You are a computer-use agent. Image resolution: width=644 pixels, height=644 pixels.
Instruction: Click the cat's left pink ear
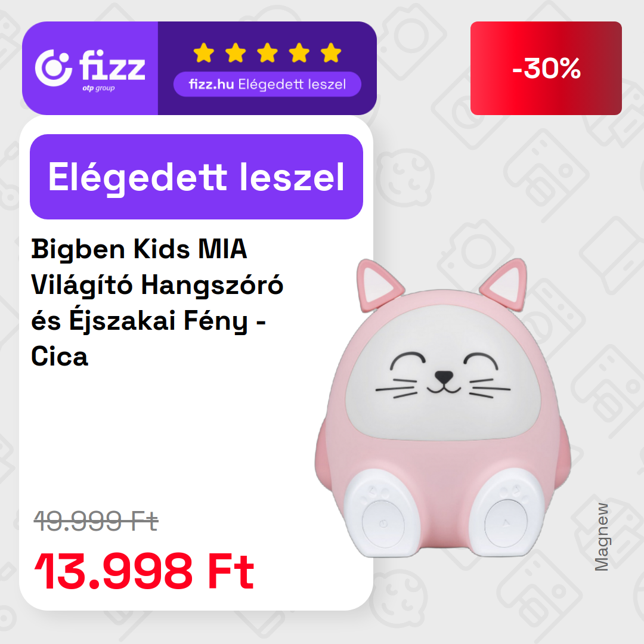point(378,286)
